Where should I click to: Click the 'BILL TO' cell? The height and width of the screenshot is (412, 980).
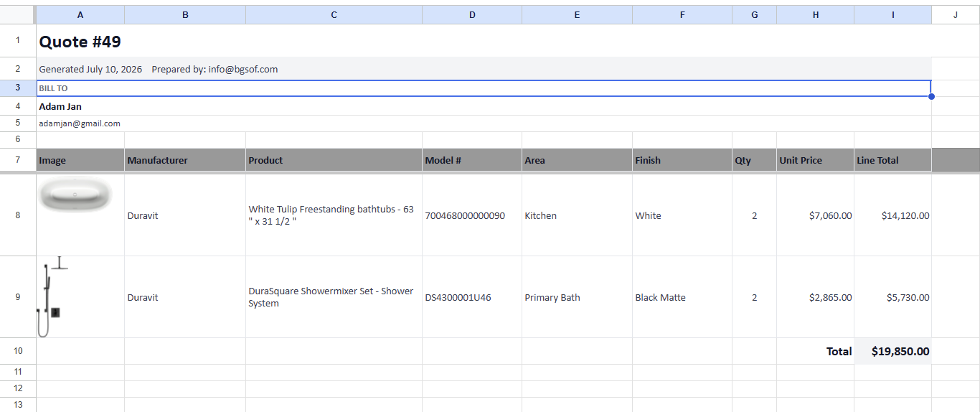[484, 88]
